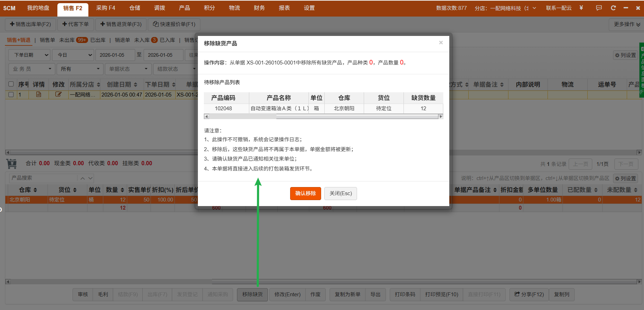Open the 采购 F4 menu tab
The image size is (644, 310).
click(x=105, y=8)
